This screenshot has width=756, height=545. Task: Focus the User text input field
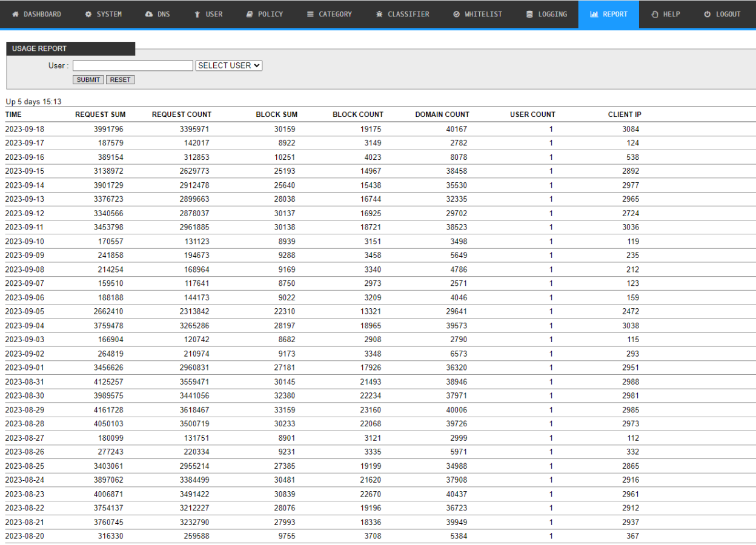pyautogui.click(x=133, y=65)
